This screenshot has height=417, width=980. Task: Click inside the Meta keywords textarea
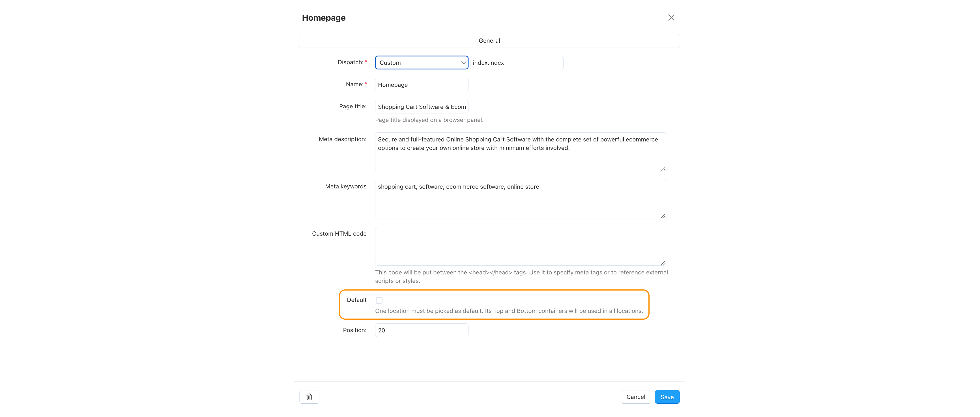tap(521, 199)
